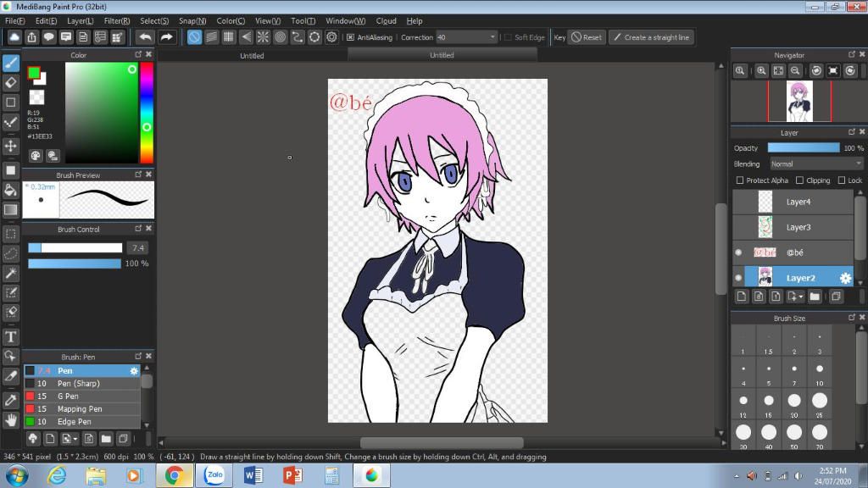This screenshot has height=488, width=868.
Task: Zoom out using the Navigator icon
Action: pyautogui.click(x=795, y=71)
